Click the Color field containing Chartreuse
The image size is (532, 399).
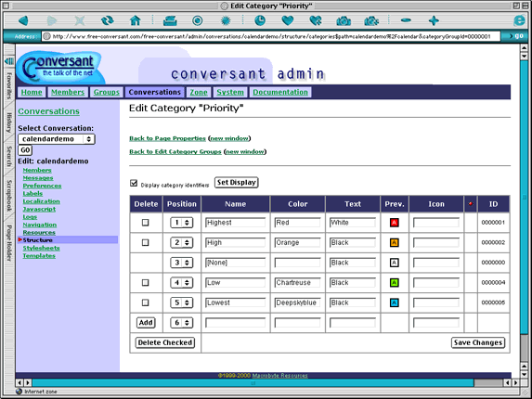pyautogui.click(x=297, y=283)
